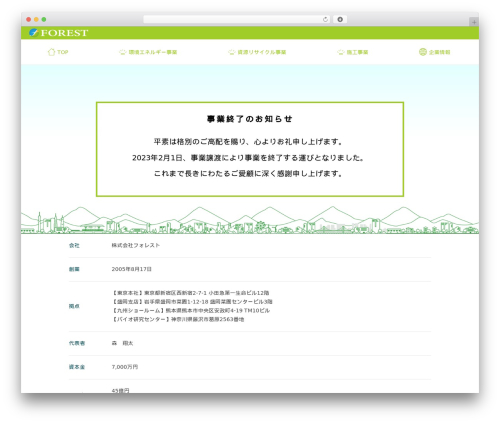Click the 代表者 row label

[x=77, y=343]
